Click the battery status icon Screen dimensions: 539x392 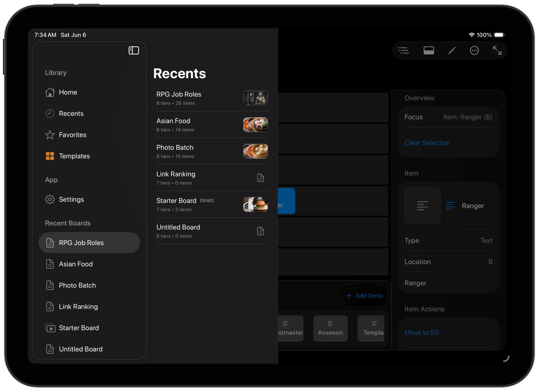(x=499, y=35)
